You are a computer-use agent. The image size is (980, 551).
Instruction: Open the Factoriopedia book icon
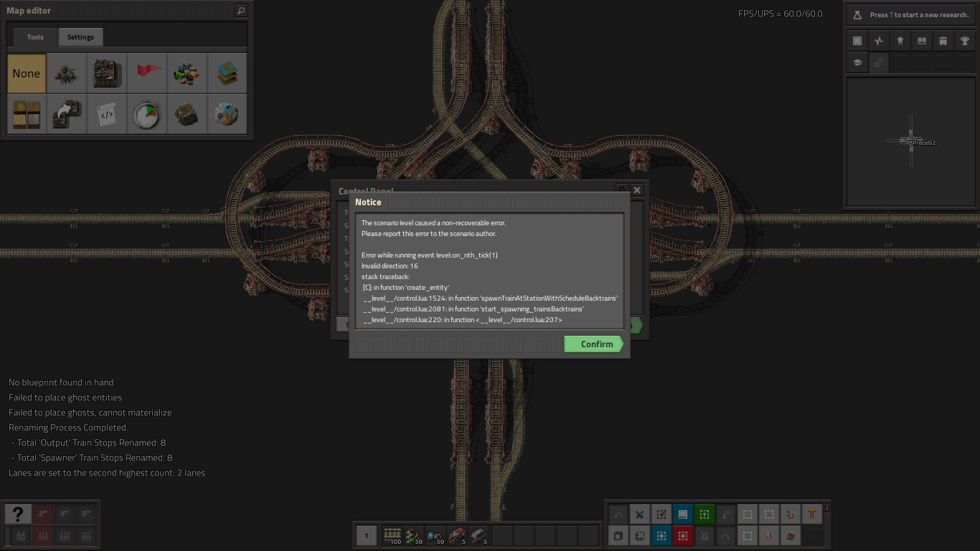tap(921, 41)
